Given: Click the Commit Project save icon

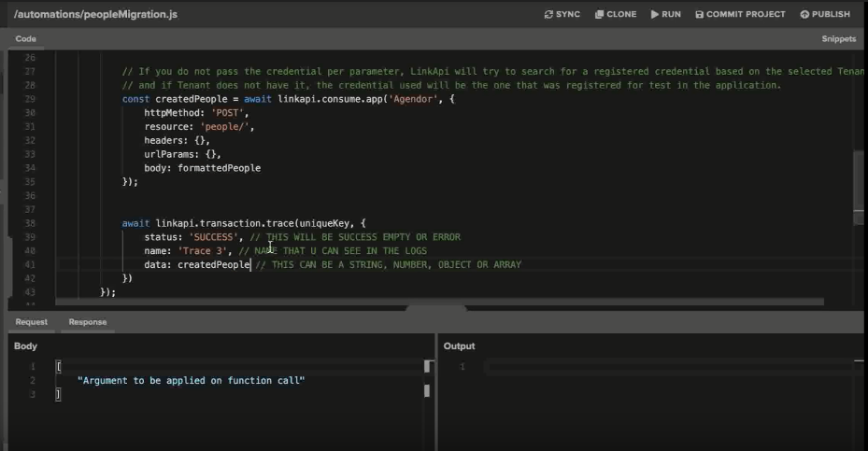Looking at the screenshot, I should [700, 15].
